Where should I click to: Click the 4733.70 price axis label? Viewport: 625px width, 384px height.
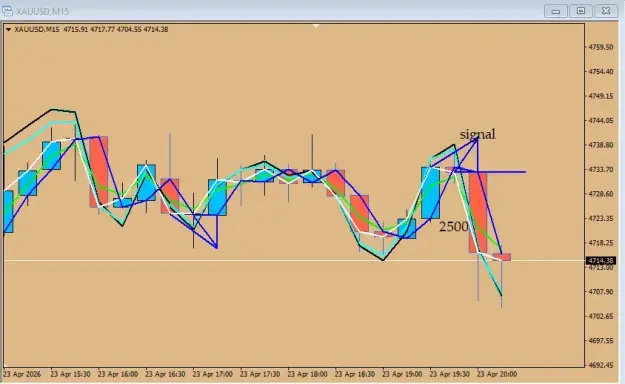tap(601, 170)
